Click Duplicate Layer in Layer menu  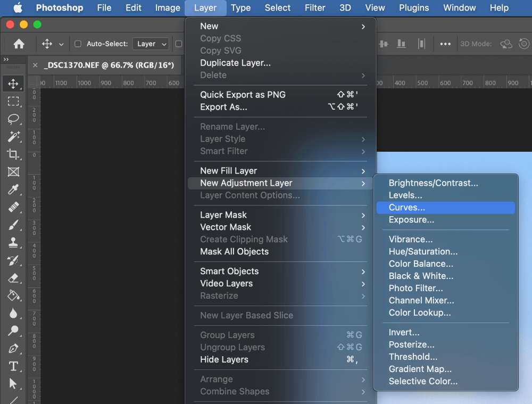coord(235,63)
